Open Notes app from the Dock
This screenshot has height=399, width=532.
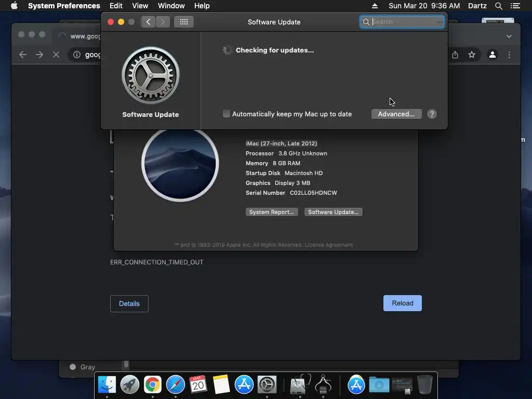[x=221, y=384]
